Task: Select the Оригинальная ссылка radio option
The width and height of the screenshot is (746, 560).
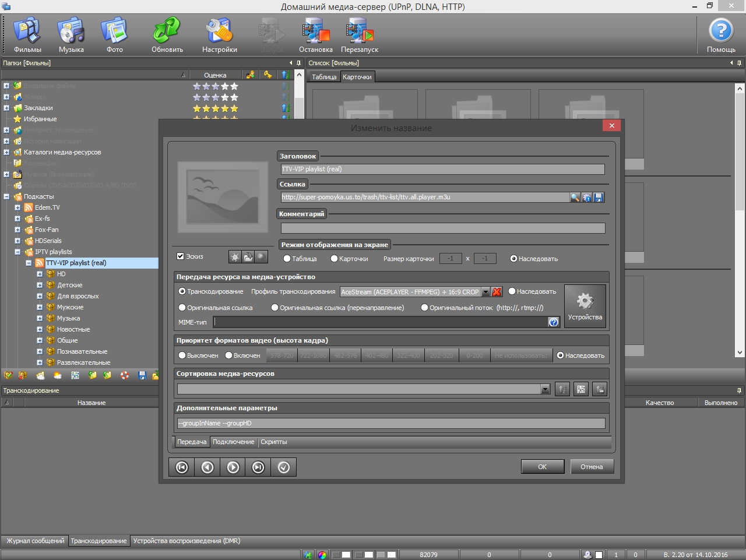Action: tap(182, 308)
